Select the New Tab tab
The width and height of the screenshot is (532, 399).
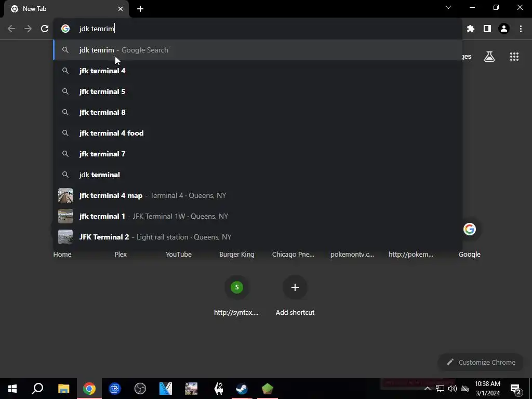pyautogui.click(x=66, y=9)
